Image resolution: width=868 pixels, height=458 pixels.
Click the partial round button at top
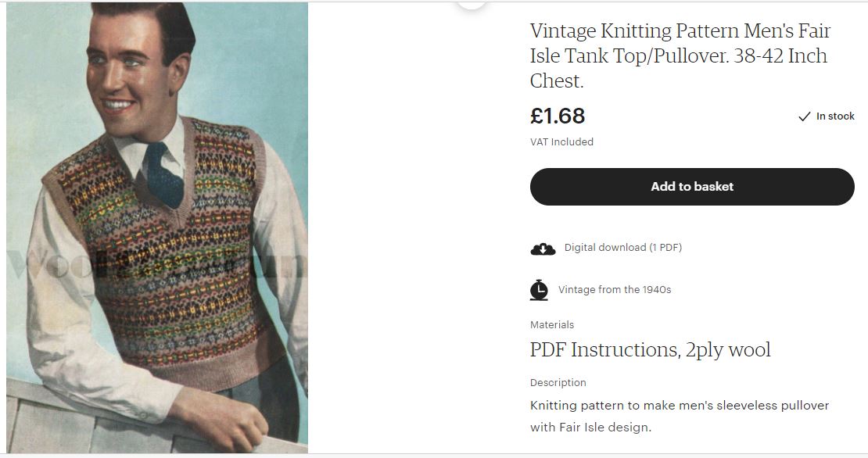[x=472, y=4]
